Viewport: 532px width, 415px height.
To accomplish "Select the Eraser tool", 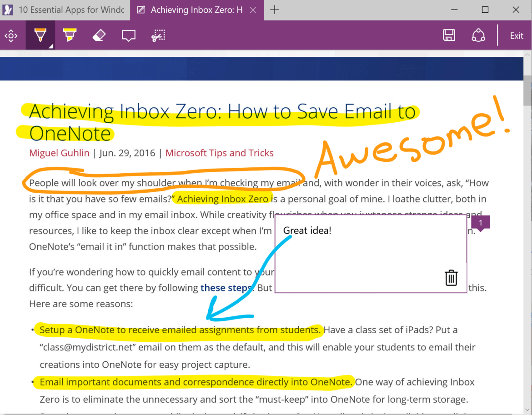I will pos(99,35).
